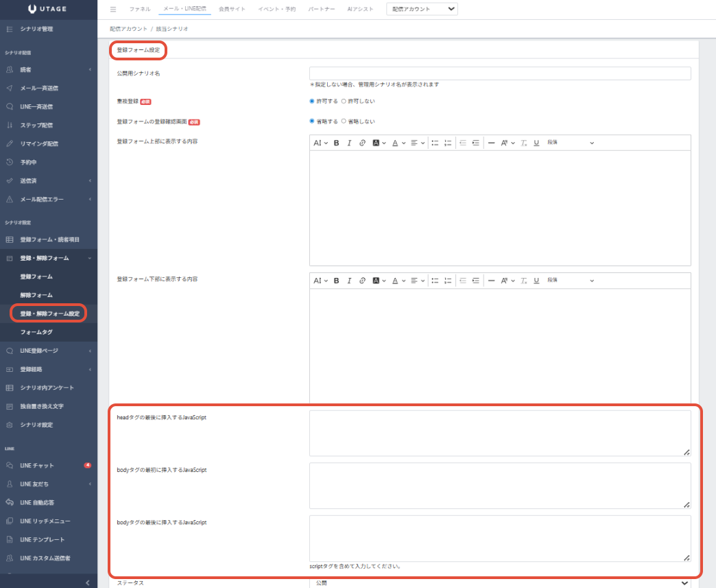This screenshot has width=716, height=588.
Task: Click Bold in the upper form content editor
Action: tap(336, 143)
